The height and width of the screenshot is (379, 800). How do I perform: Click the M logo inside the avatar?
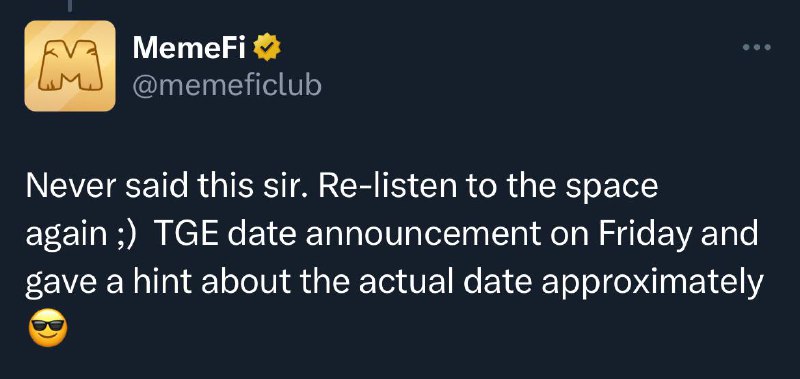click(70, 66)
